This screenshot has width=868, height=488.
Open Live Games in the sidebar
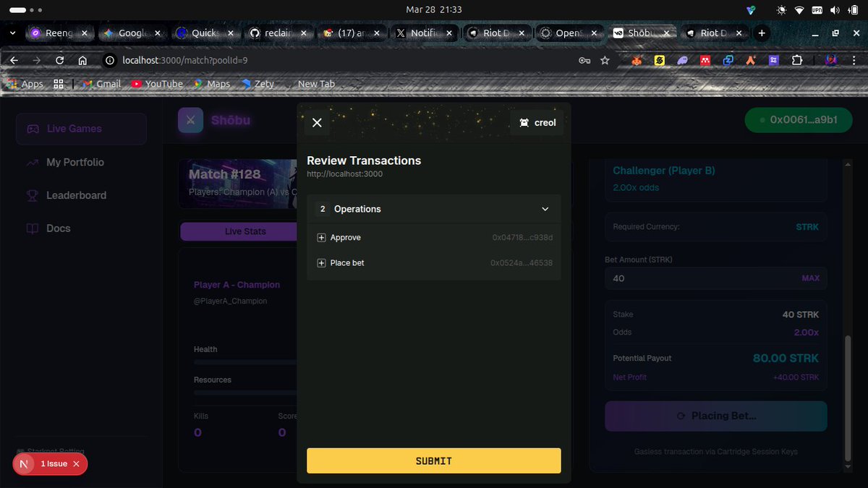[81, 129]
